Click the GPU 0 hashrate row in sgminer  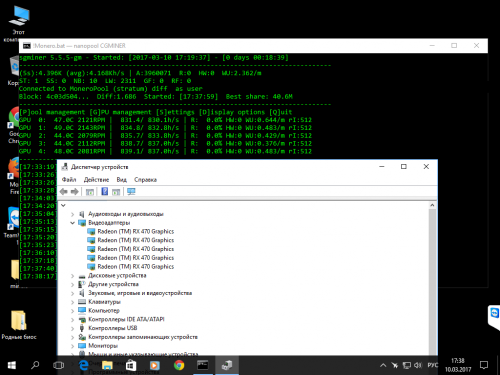(165, 120)
